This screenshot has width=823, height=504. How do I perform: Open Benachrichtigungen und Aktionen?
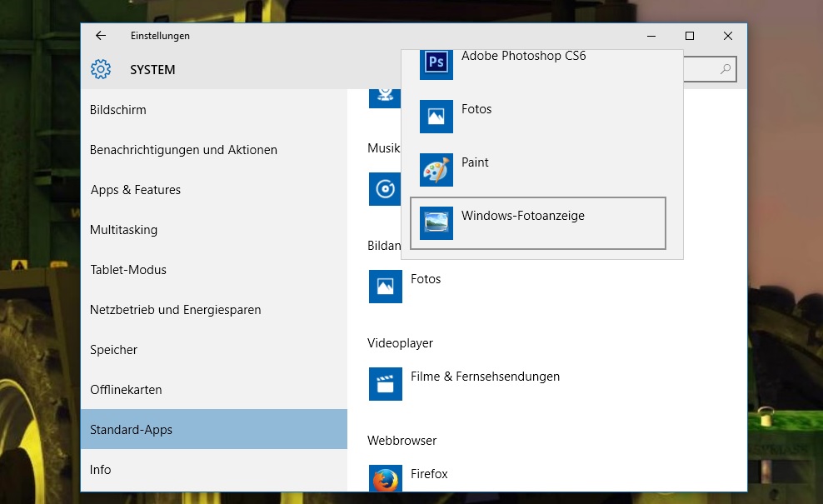(x=183, y=150)
